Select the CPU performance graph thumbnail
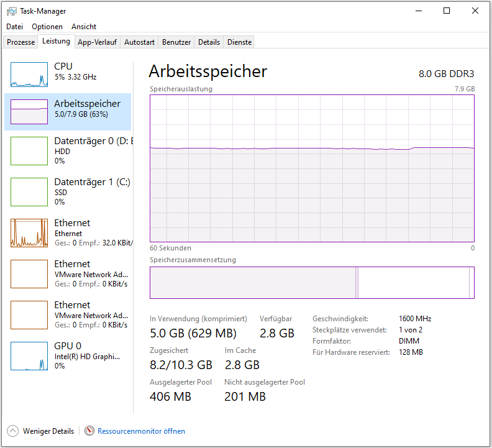Viewport: 492px width, 448px height. pos(29,74)
